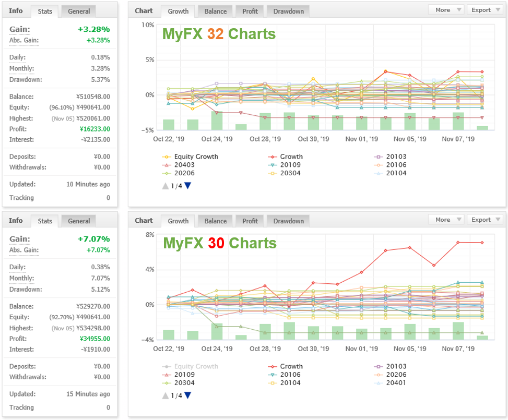Click Abs. Gain label in top Info panel
This screenshot has height=420, width=508.
click(x=24, y=41)
